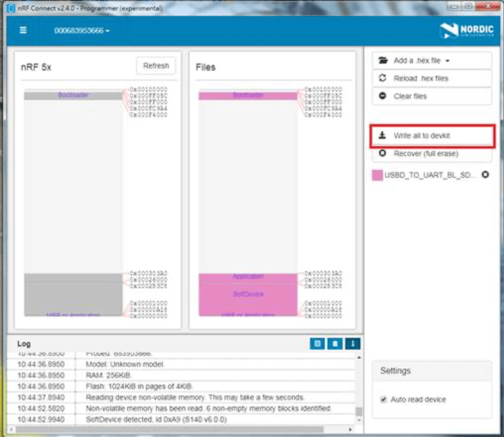The height and width of the screenshot is (437, 504).
Task: Click log entry 'RAM: 256KiB.'
Action: (x=108, y=375)
